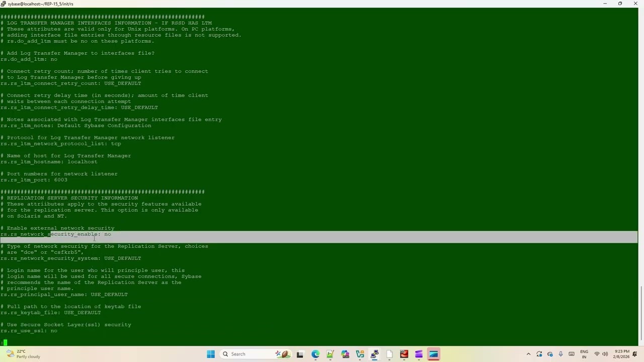Click comment 'Add Log Transfer Manager to interfaces file?'
The height and width of the screenshot is (362, 644).
pyautogui.click(x=81, y=53)
